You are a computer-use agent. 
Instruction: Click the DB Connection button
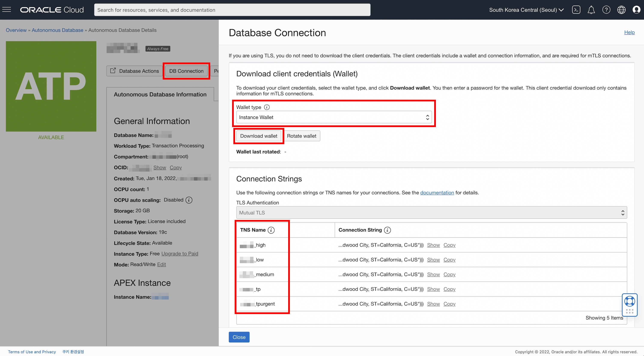pyautogui.click(x=186, y=71)
